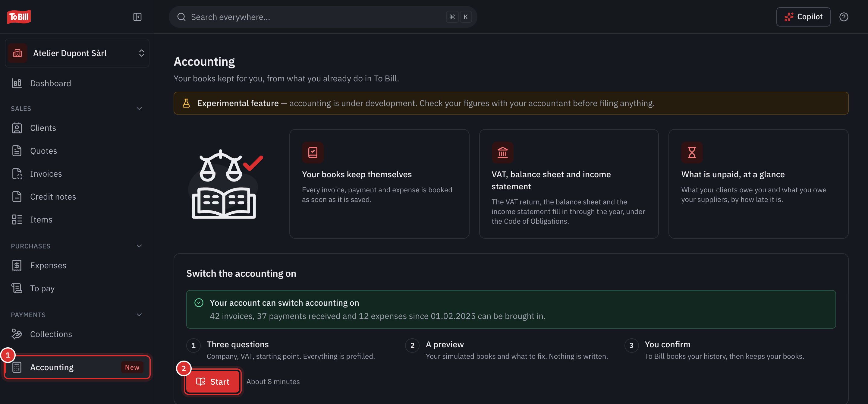Open the Copilot assistant button
The height and width of the screenshot is (404, 868).
(803, 17)
